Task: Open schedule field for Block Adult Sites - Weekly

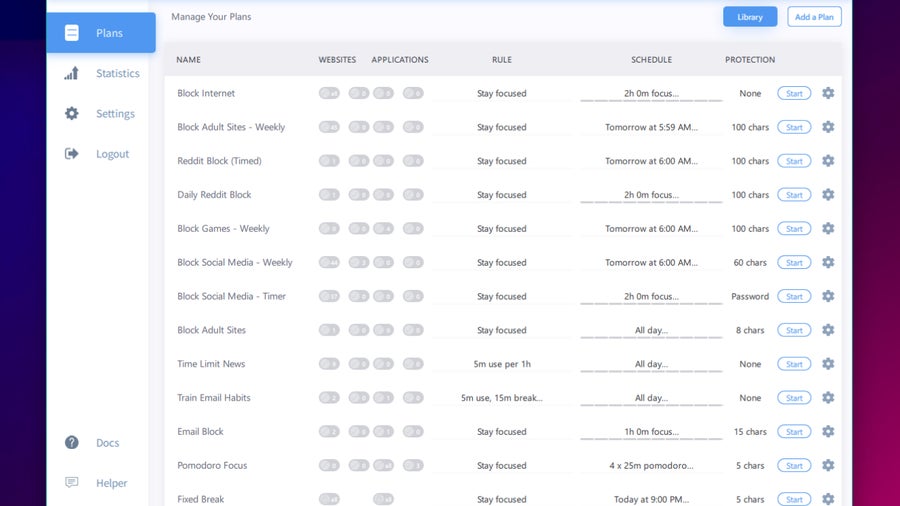Action: 651,128
